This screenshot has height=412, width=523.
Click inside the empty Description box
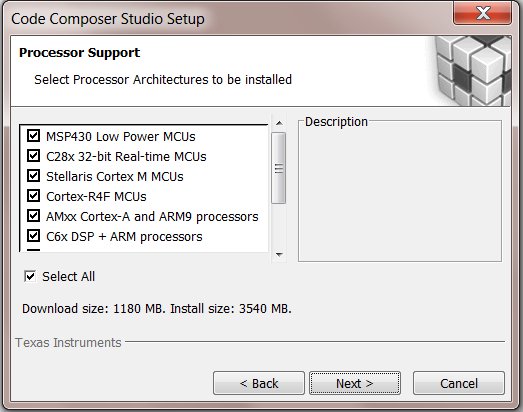400,193
